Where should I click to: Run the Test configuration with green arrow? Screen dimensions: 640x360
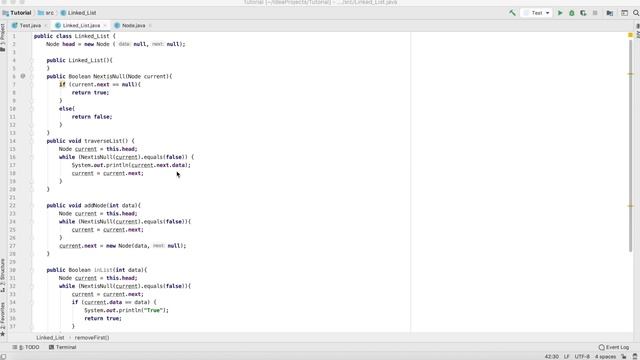click(x=560, y=13)
